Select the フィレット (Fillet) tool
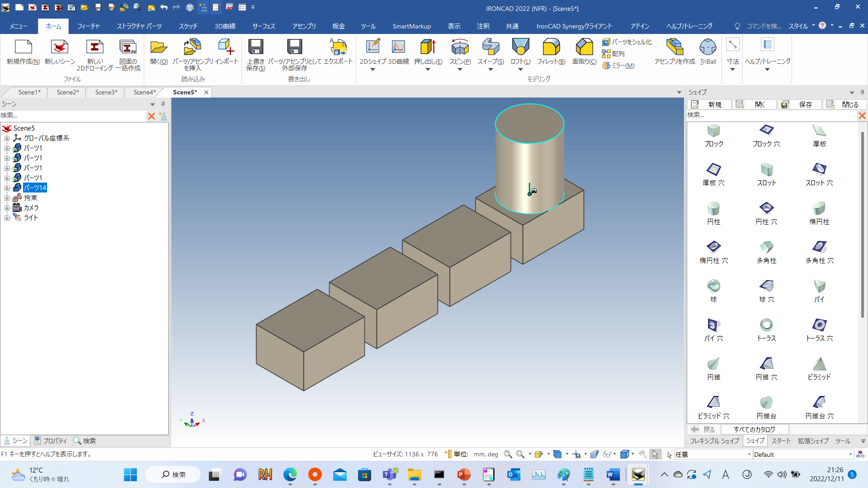 pos(551,50)
